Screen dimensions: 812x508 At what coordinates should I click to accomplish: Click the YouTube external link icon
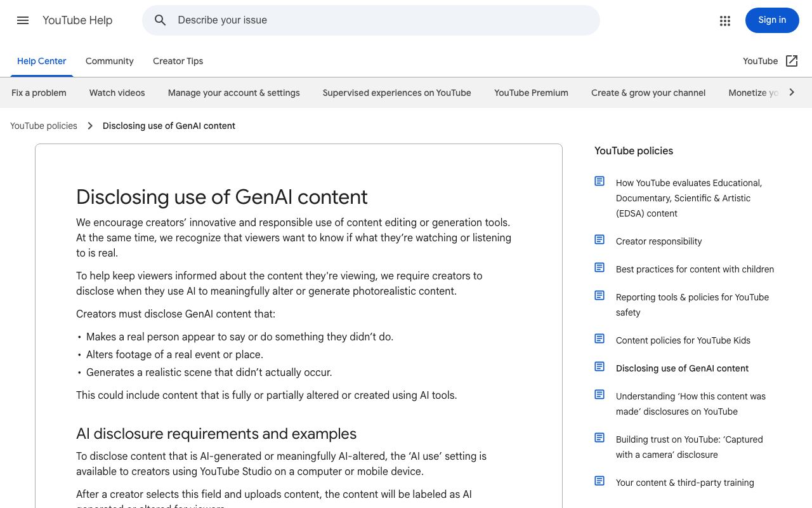click(792, 61)
